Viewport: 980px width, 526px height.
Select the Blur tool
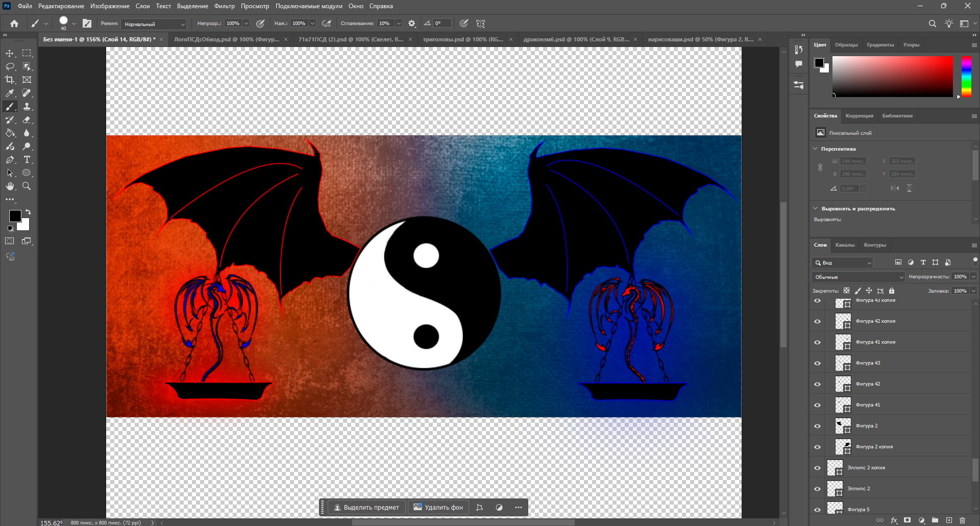(27, 133)
